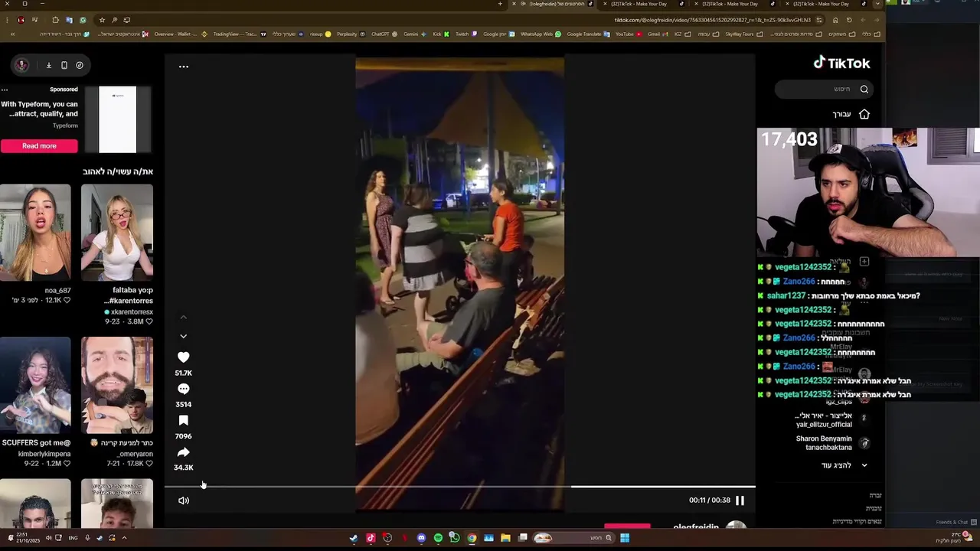Open a new browser tab with plus
980x551 pixels.
click(500, 4)
